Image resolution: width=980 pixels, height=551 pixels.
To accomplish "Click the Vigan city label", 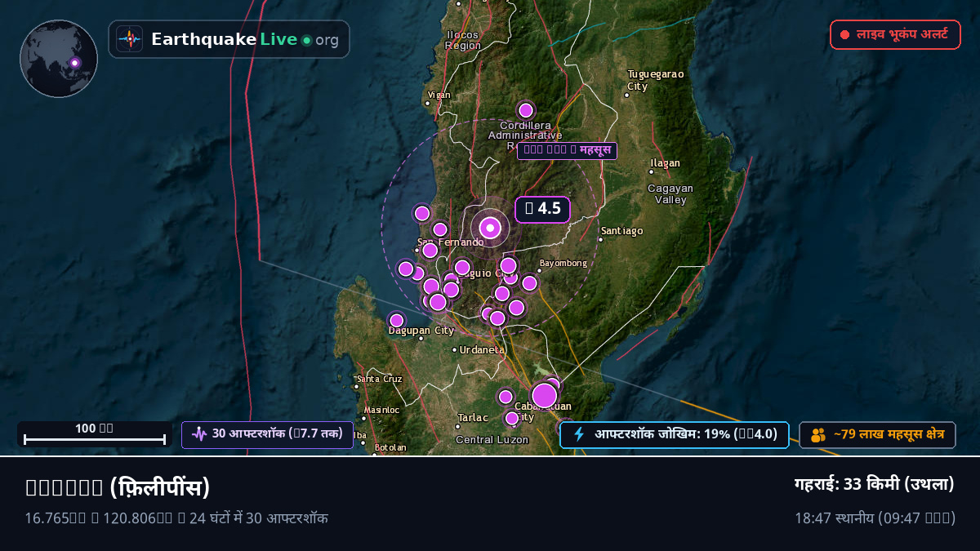I will pos(439,96).
